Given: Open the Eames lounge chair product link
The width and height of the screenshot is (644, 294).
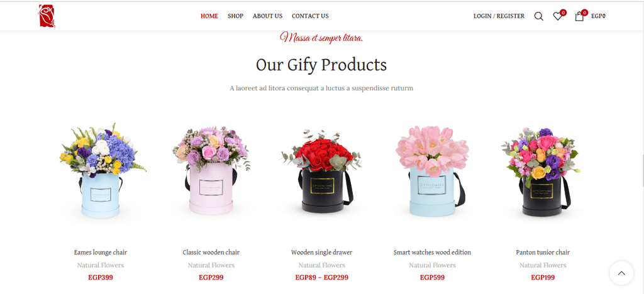Looking at the screenshot, I should 101,252.
